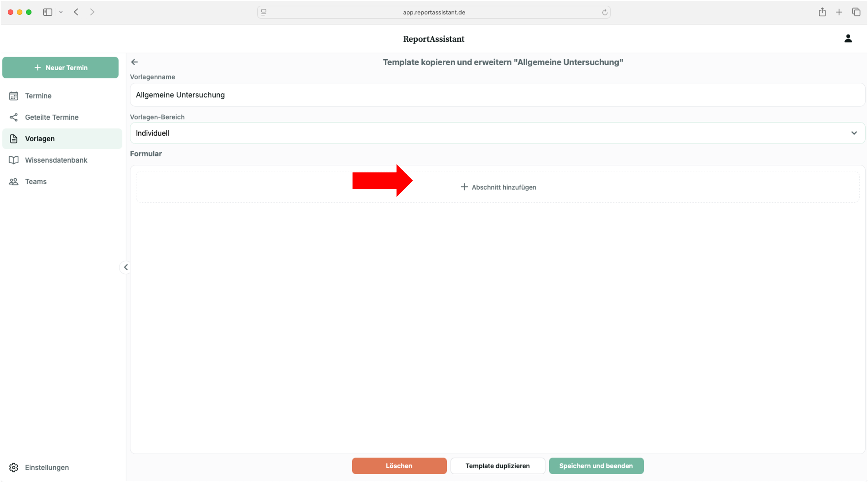Click the Safari address bar

pyautogui.click(x=434, y=12)
